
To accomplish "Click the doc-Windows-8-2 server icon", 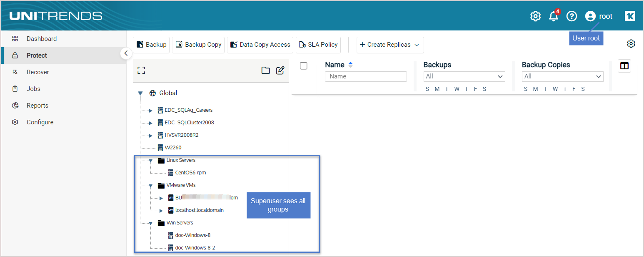I will pyautogui.click(x=171, y=248).
